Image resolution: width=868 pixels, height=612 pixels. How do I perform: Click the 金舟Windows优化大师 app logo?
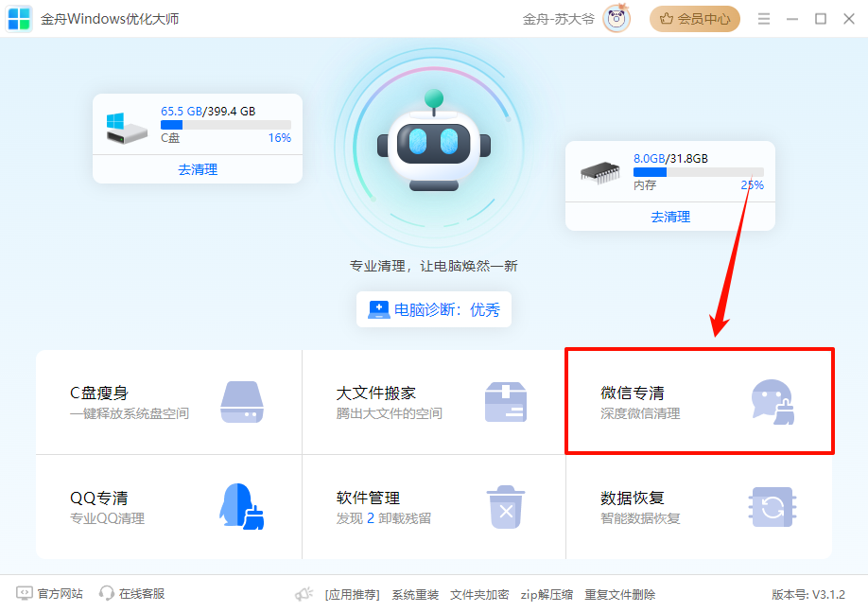coord(19,19)
